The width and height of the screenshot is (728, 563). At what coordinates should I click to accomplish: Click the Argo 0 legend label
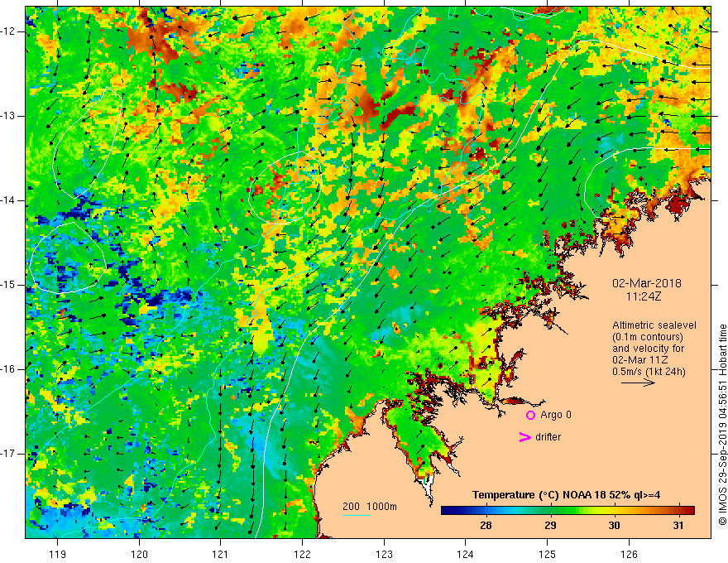556,415
